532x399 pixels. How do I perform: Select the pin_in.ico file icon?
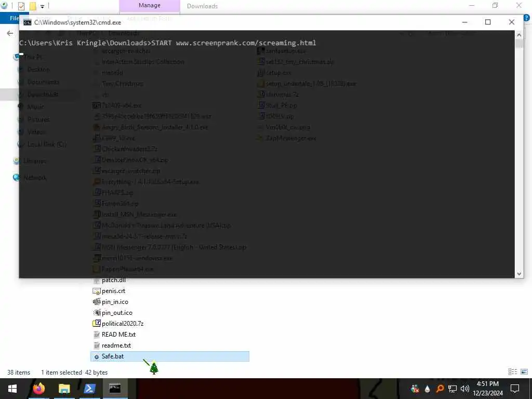coord(96,302)
